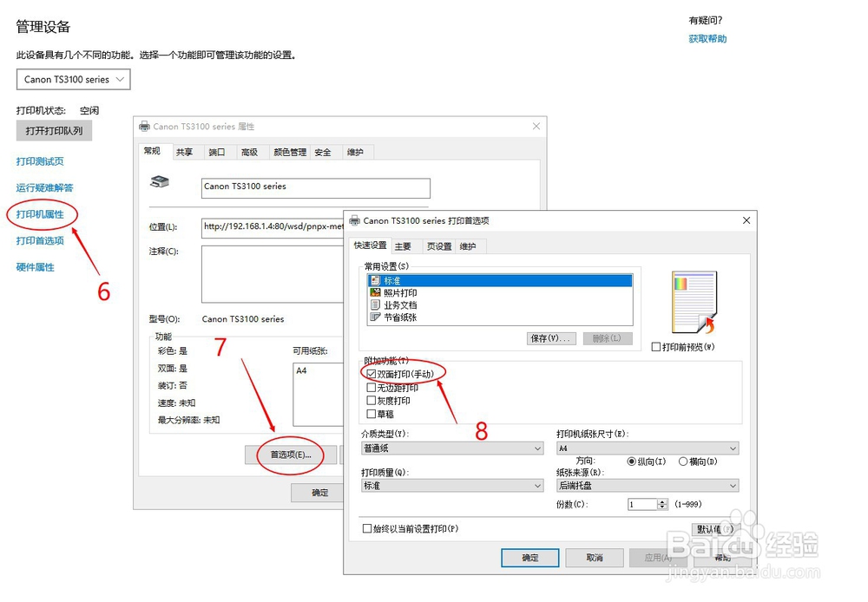Open the 维护 tab
The height and width of the screenshot is (602, 868).
469,246
